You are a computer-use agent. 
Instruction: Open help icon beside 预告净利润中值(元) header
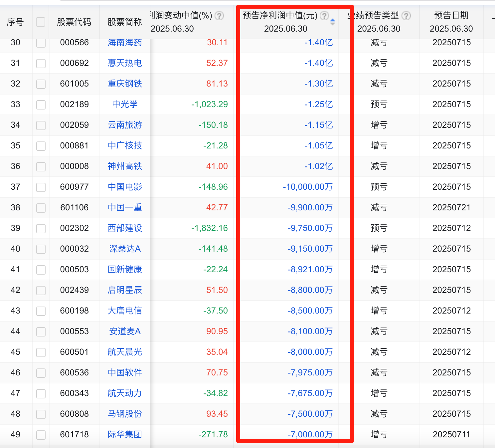click(324, 16)
